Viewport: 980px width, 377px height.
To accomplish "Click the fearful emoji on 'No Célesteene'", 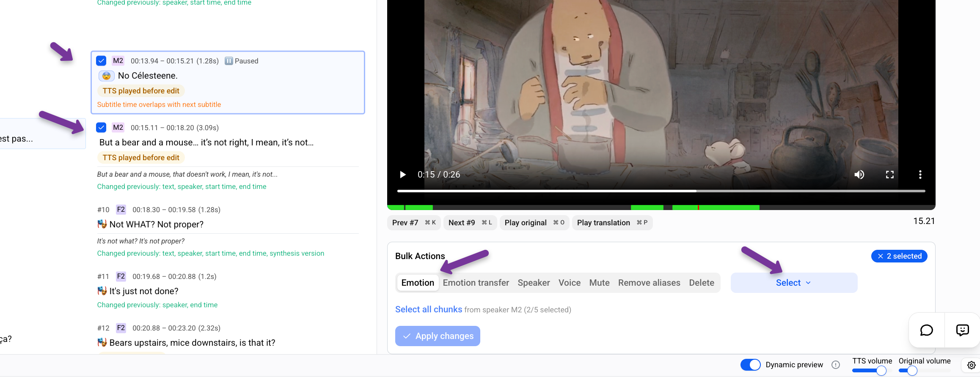I will point(106,76).
